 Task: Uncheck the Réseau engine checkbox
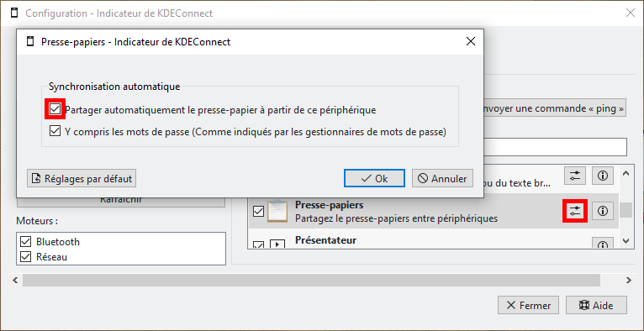(25, 257)
